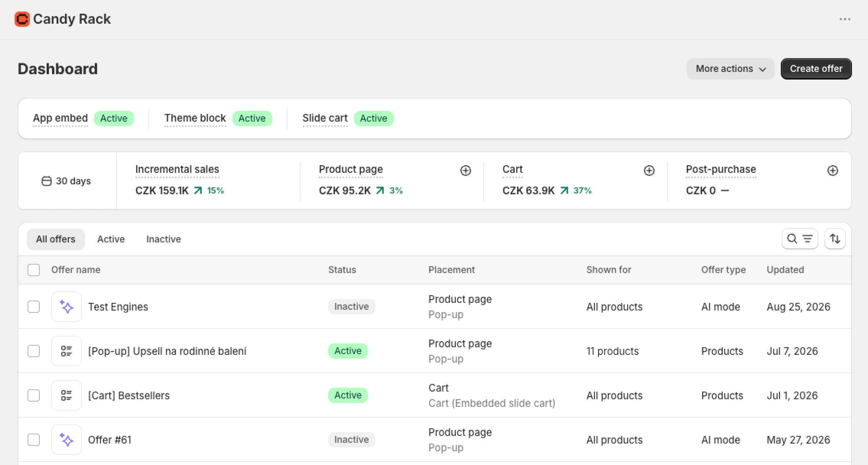
Task: Click the May 27, 2026 date
Action: 798,440
